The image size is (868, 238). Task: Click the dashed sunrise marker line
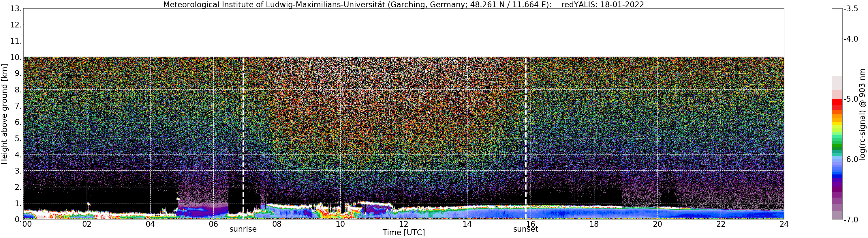(243, 138)
